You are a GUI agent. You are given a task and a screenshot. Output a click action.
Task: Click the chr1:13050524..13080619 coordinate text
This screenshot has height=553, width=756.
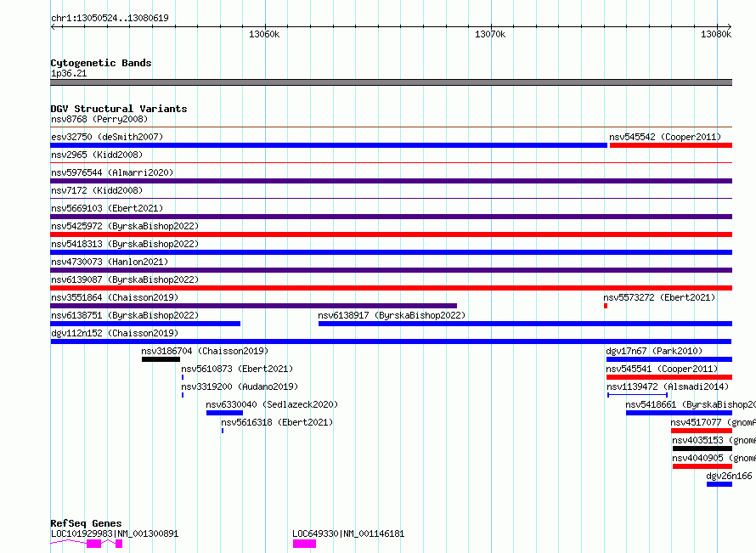(110, 19)
